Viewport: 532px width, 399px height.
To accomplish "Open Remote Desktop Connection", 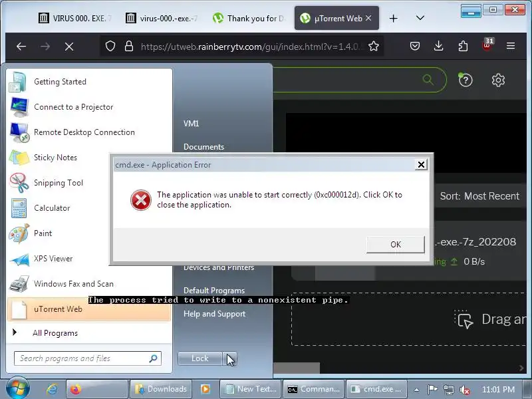I will [89, 132].
